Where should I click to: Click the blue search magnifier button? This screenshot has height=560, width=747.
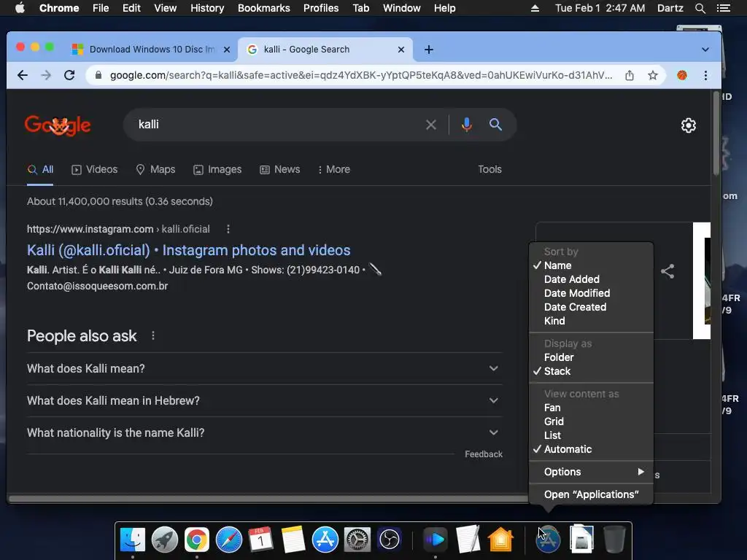(x=495, y=125)
